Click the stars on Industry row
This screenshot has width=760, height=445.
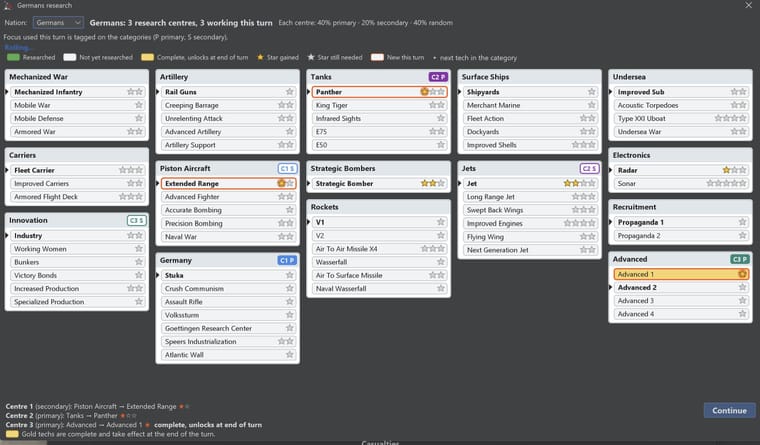click(135, 236)
